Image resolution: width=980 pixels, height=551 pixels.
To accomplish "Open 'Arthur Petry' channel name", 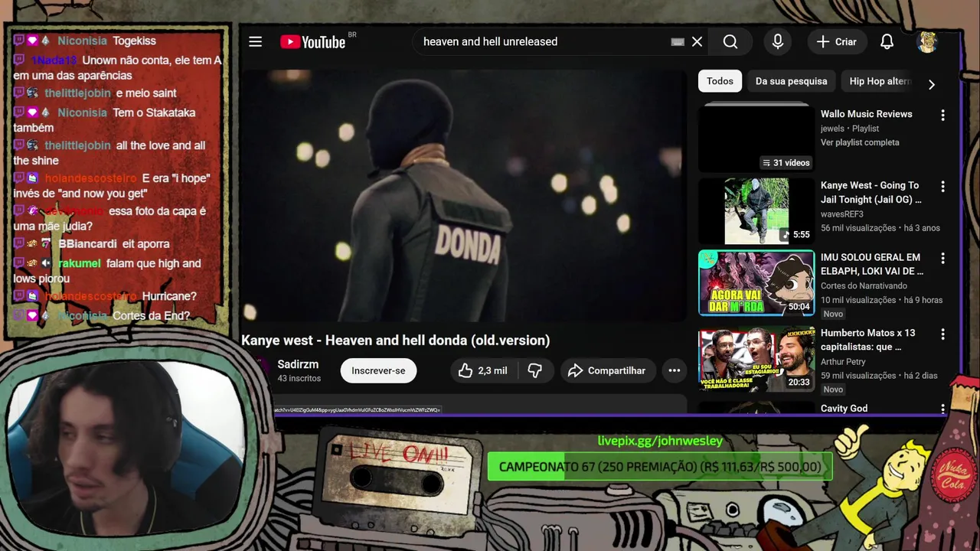I will pyautogui.click(x=843, y=362).
